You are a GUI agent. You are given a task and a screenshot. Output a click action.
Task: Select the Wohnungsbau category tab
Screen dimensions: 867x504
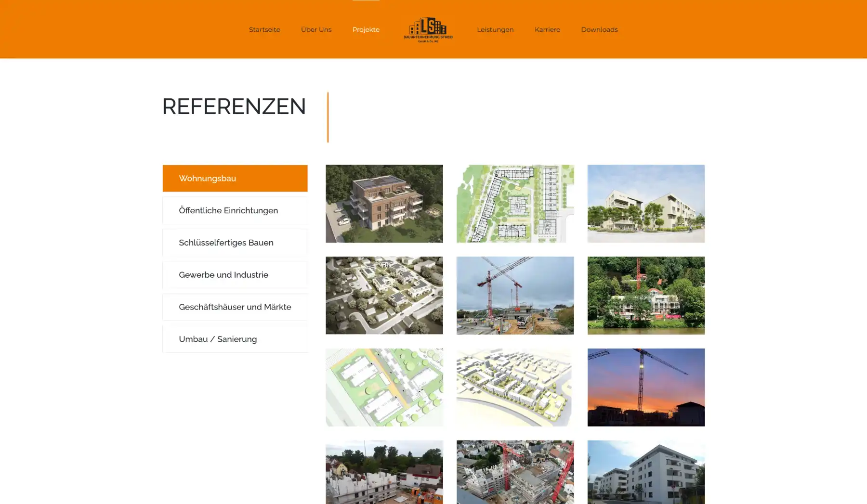coord(235,178)
